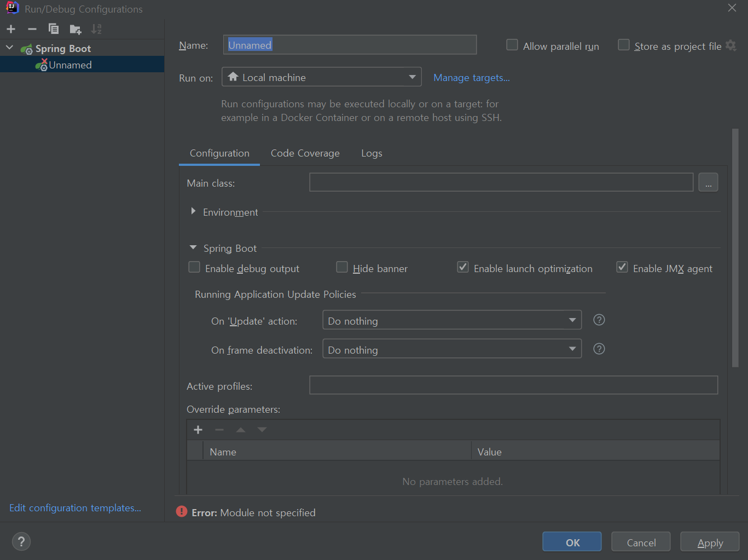The image size is (748, 560).
Task: Open dialog help with question mark button
Action: pos(21,542)
